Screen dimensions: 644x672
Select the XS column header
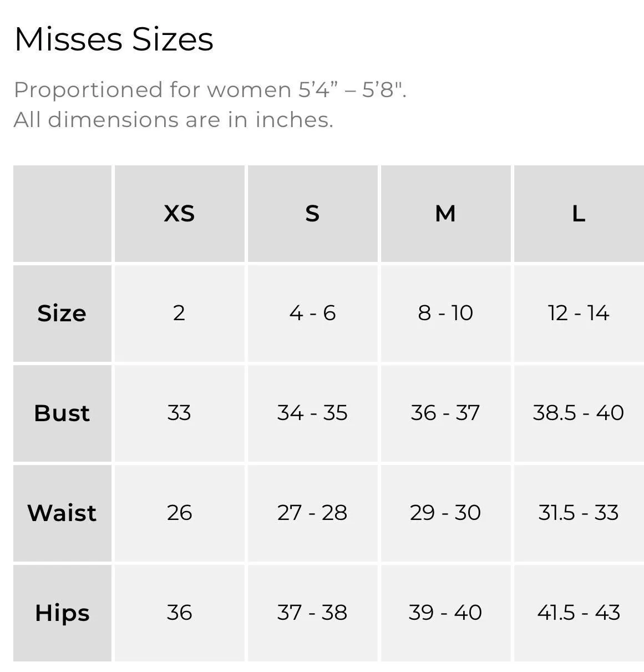tap(179, 214)
